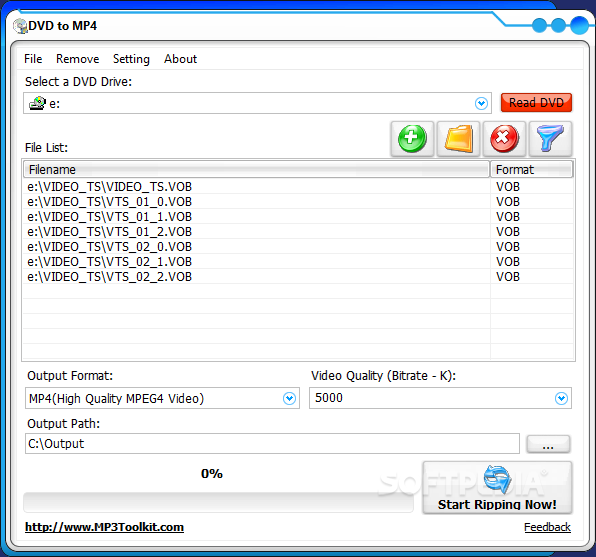Viewport: 596px width, 557px height.
Task: Click the Start Ripping Now! button
Action: point(497,488)
